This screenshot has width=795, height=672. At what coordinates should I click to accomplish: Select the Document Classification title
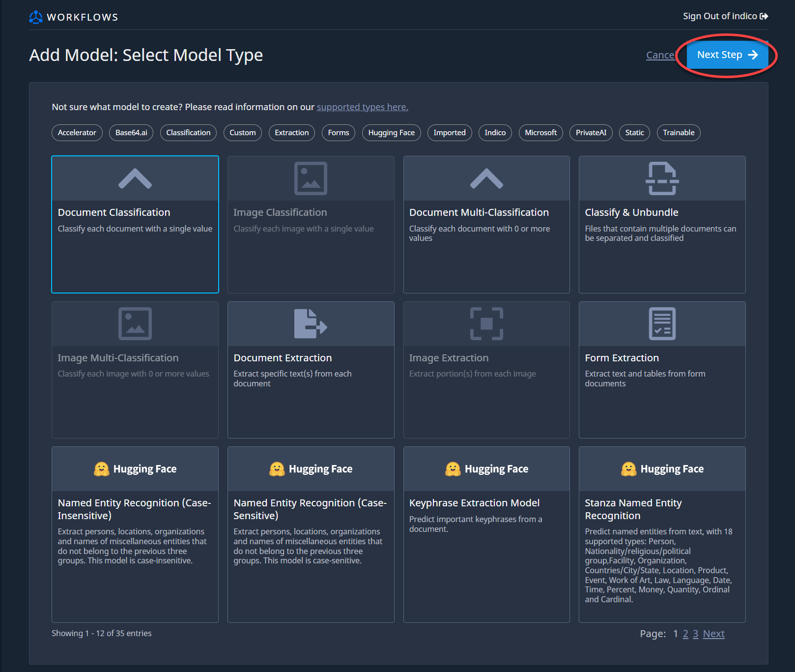tap(114, 212)
